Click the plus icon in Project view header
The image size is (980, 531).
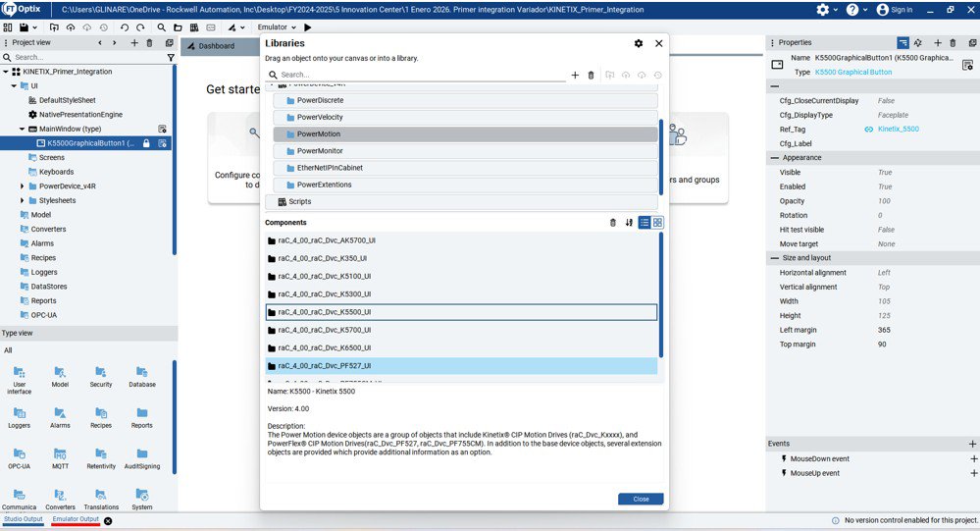tap(134, 42)
